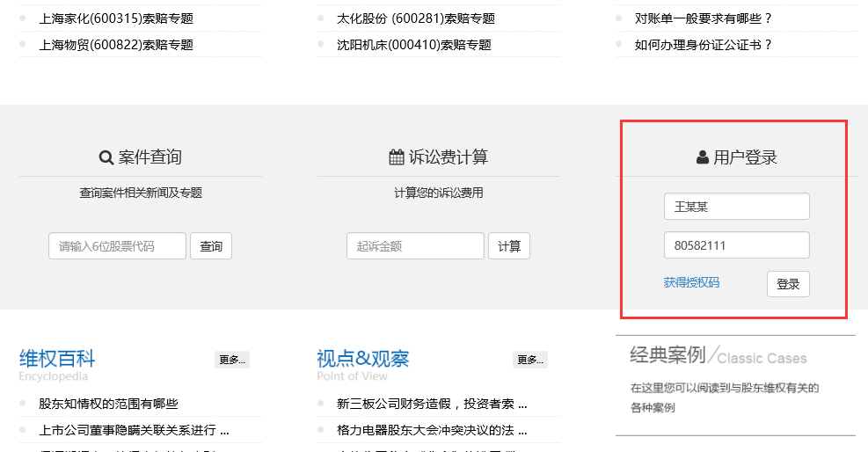Viewport: 868px width, 452px height.
Task: Expand 更多 next to 维权百科
Action: click(232, 360)
